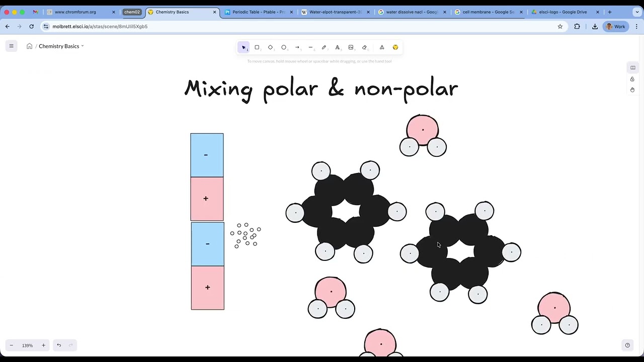Click the chem02 tab group label

tap(132, 12)
